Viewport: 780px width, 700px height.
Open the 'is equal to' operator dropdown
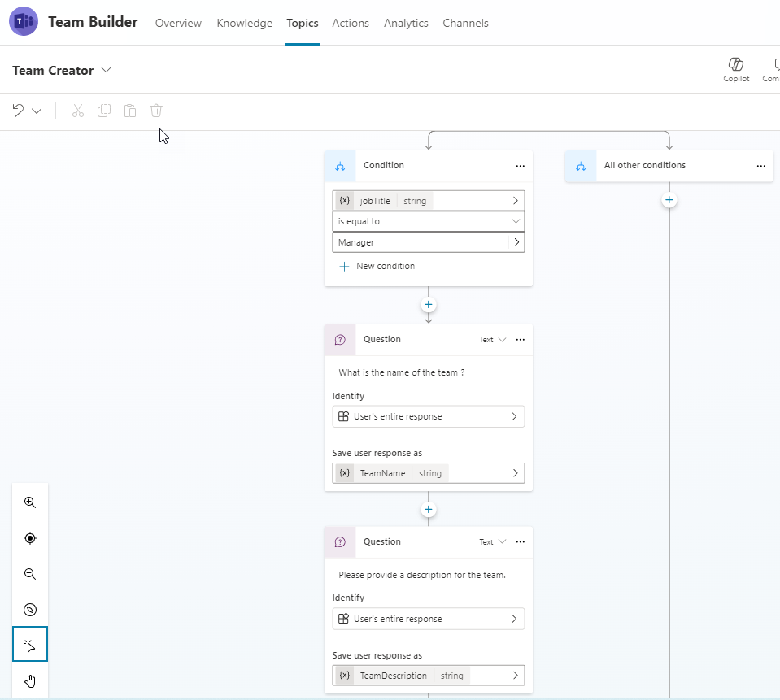point(428,220)
